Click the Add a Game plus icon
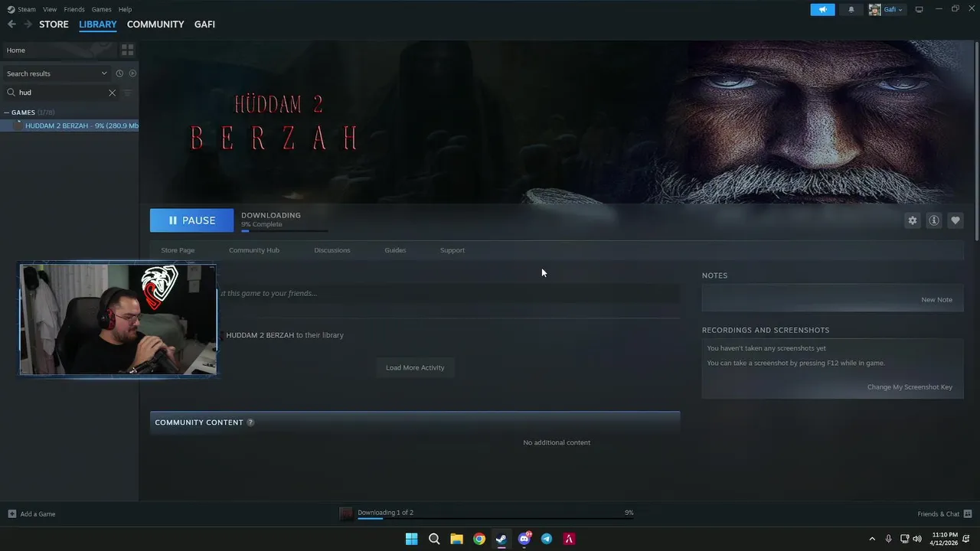Viewport: 980px width, 551px height. 11,514
